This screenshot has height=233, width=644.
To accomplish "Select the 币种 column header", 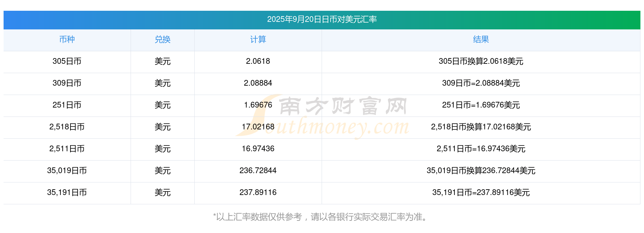I will tap(67, 39).
